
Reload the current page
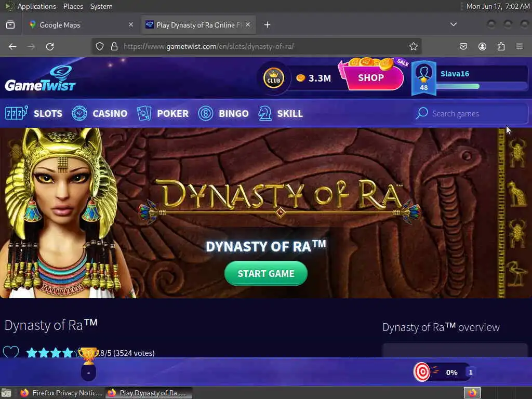tap(50, 46)
